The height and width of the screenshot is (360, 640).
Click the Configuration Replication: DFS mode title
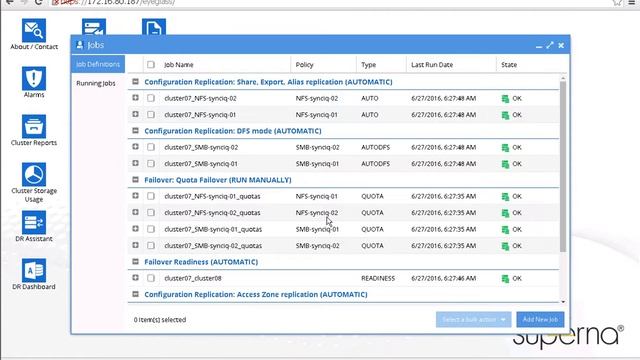tap(233, 131)
